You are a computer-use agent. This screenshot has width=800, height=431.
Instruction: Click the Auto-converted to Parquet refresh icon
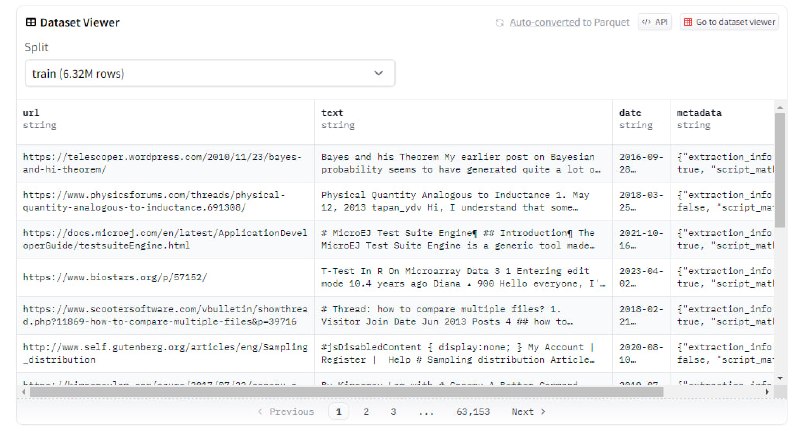(499, 22)
